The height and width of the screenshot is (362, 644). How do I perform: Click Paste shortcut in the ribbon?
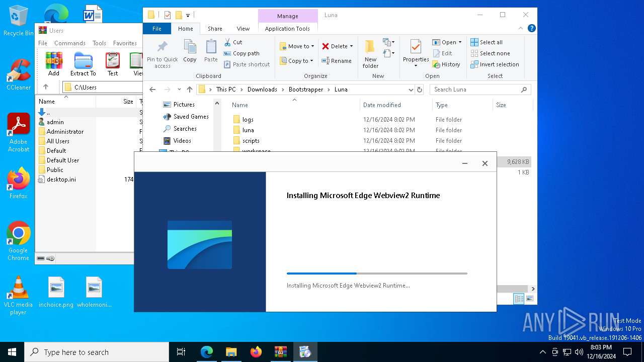247,64
